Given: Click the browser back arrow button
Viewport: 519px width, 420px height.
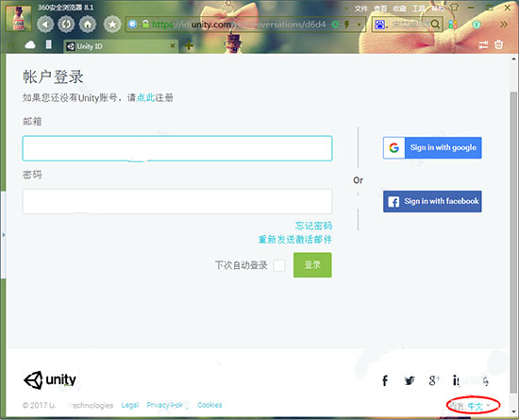Looking at the screenshot, I should pyautogui.click(x=45, y=25).
